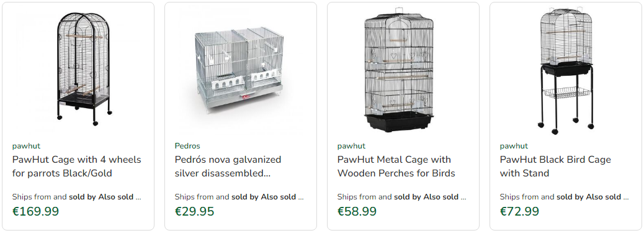Screen dimensions: 644x233
Task: Click the title PawHut Metal Cage with Wooden Perches
Action: point(396,167)
